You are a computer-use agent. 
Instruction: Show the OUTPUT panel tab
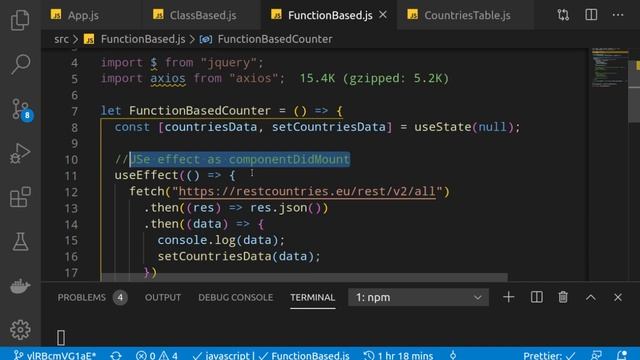coord(162,298)
